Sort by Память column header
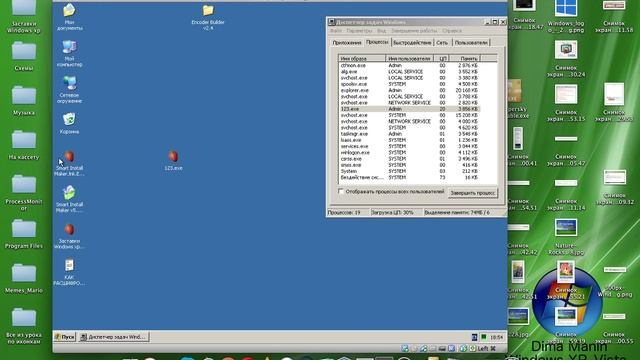640x360 pixels. pyautogui.click(x=466, y=58)
